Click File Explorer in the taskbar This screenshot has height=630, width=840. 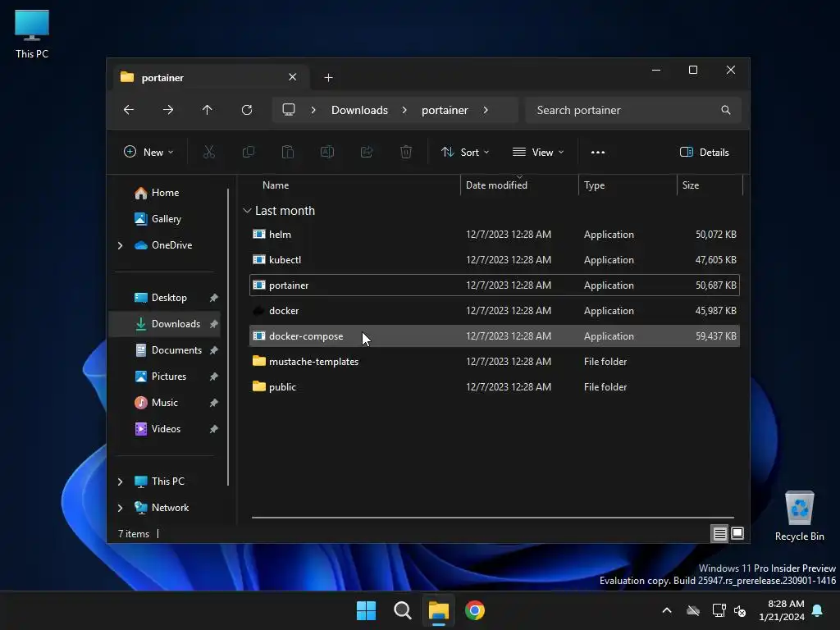pos(438,610)
